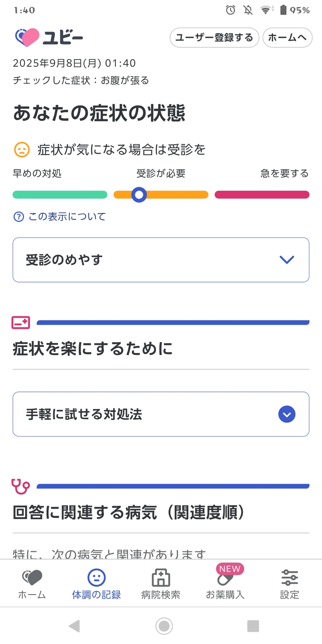Tap the stethoscope section icon
The height and width of the screenshot is (644, 322).
click(x=21, y=486)
